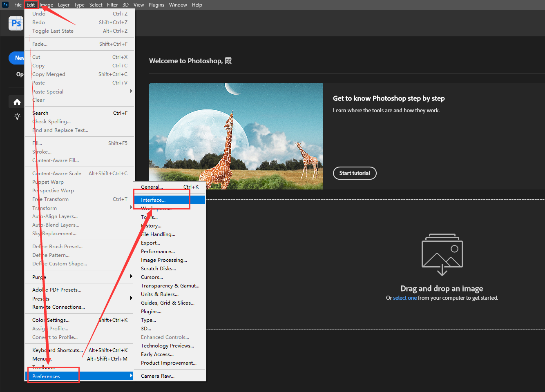
Task: Select Undo in Edit menu
Action: click(80, 14)
